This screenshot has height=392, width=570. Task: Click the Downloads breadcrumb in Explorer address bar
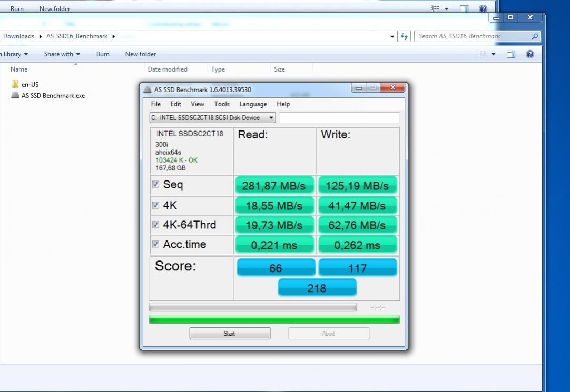point(18,36)
